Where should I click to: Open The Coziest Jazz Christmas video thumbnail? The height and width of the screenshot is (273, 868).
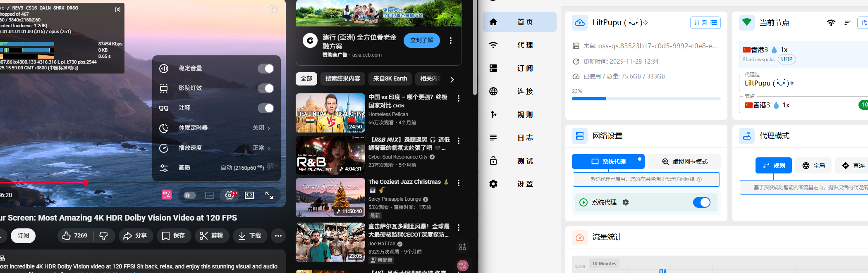[330, 198]
